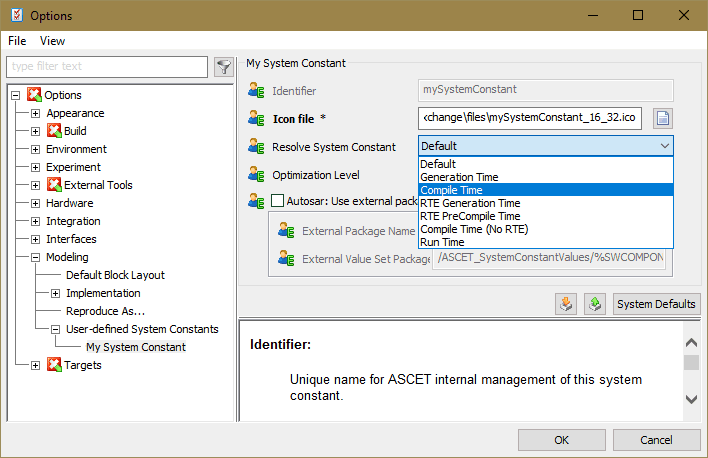The height and width of the screenshot is (458, 708).
Task: Click the user icon beside Identifier
Action: [x=256, y=90]
